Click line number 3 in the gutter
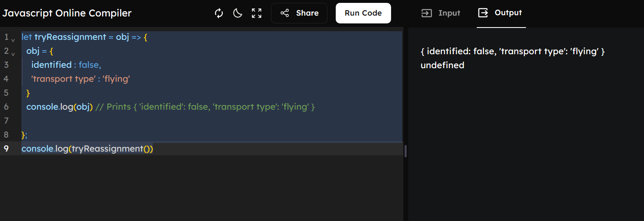The image size is (644, 221). (x=6, y=64)
